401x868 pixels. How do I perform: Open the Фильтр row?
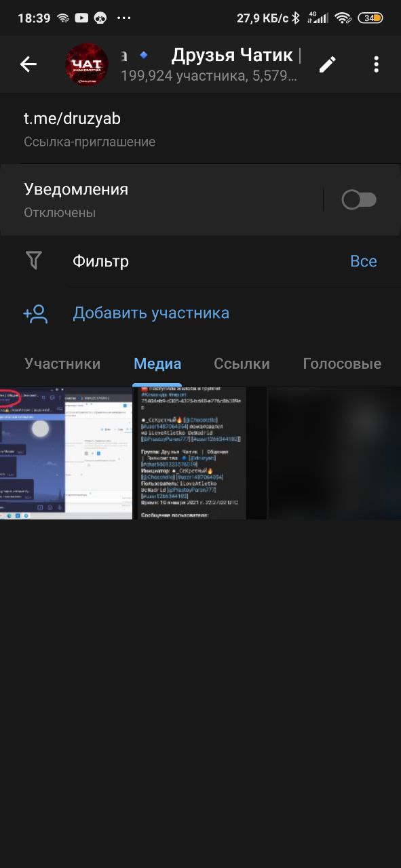click(x=200, y=261)
